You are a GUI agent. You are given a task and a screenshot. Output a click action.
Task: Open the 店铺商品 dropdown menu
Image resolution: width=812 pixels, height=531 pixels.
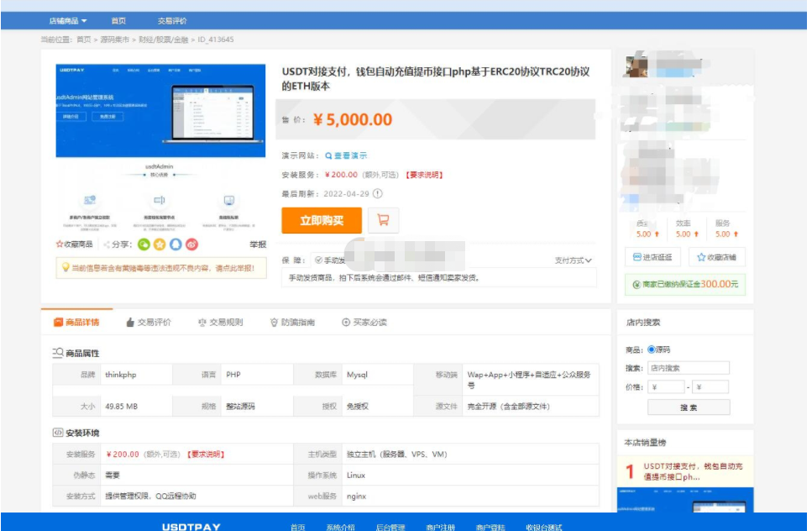(x=68, y=21)
